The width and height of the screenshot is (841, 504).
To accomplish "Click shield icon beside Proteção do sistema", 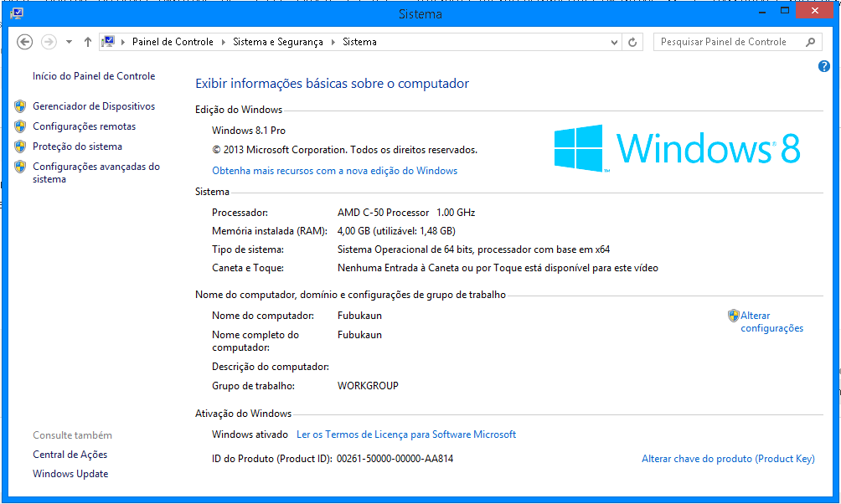I will pyautogui.click(x=20, y=147).
